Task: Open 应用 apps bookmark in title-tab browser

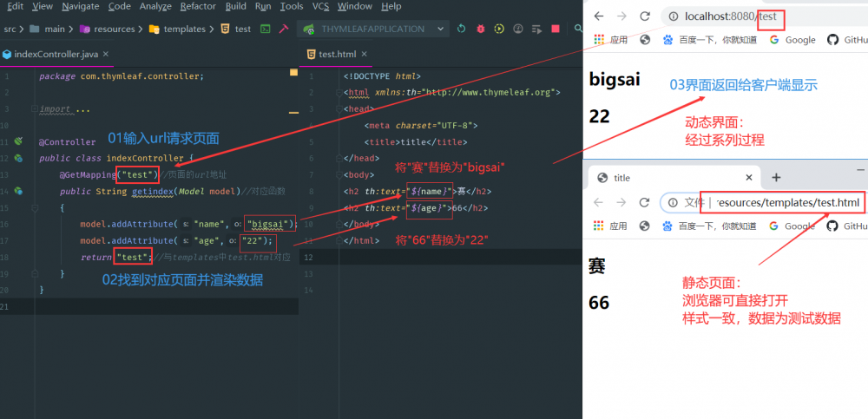Action: click(610, 226)
